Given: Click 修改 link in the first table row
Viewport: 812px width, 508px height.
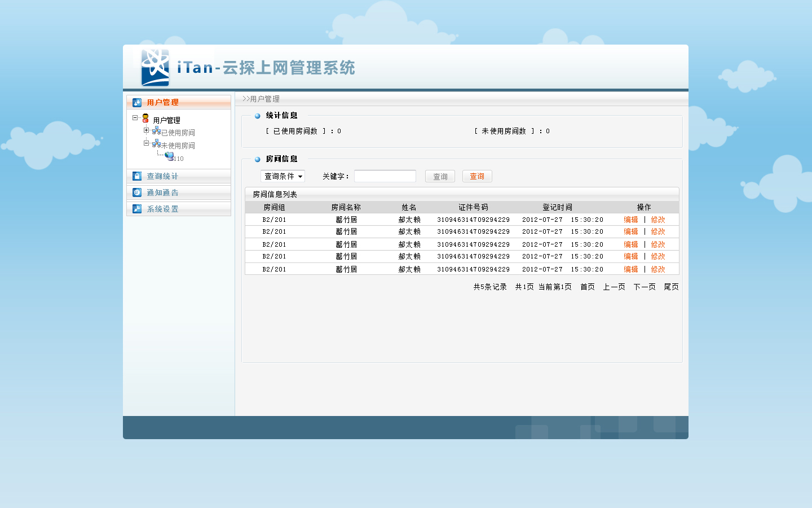Looking at the screenshot, I should click(x=658, y=220).
